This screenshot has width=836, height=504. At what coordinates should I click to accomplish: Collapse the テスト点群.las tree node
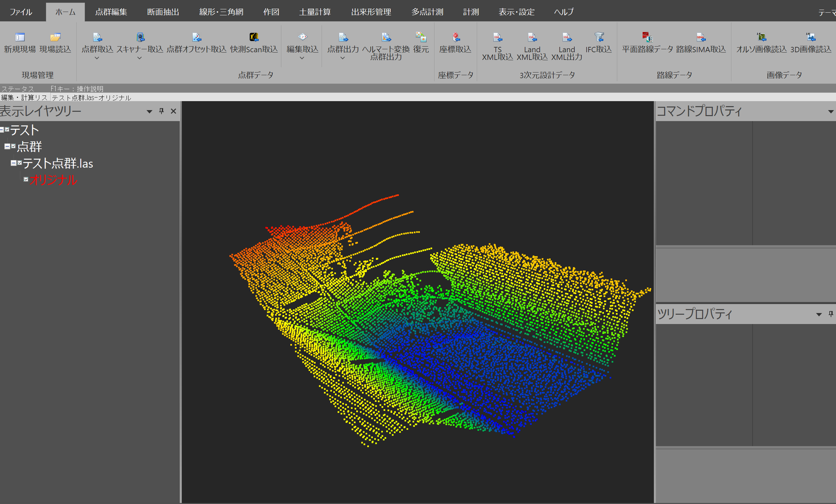(x=13, y=163)
